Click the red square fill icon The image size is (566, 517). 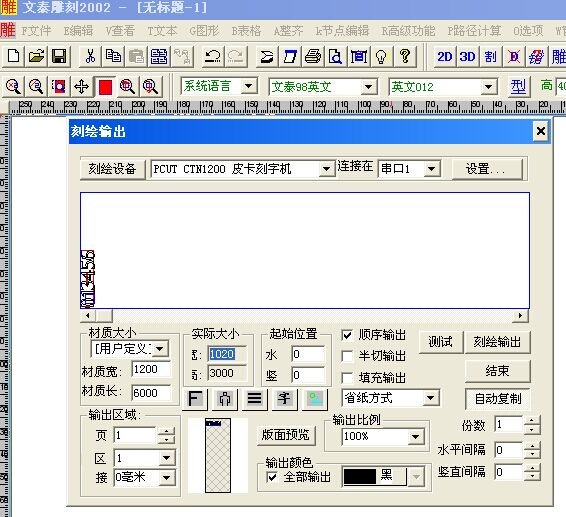pos(105,87)
